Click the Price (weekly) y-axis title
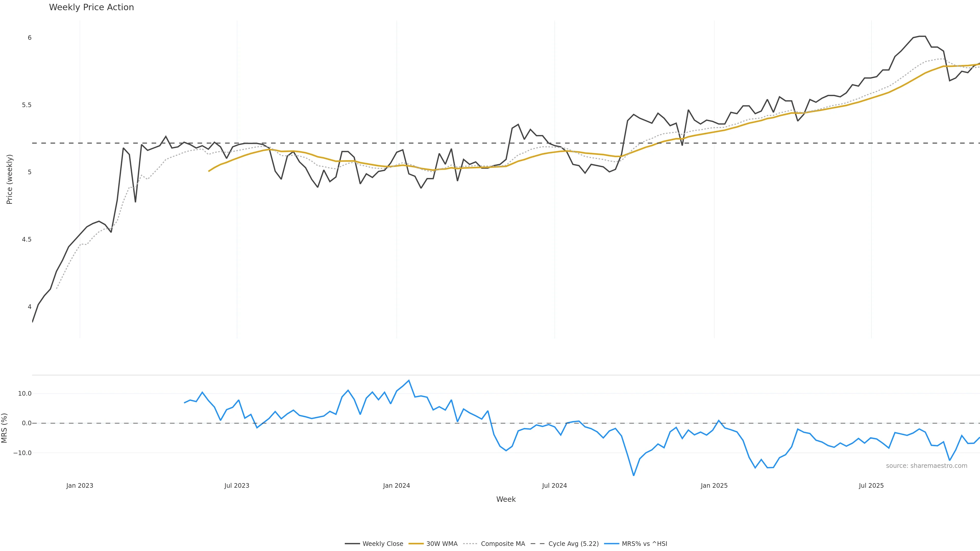The width and height of the screenshot is (980, 551). [9, 179]
